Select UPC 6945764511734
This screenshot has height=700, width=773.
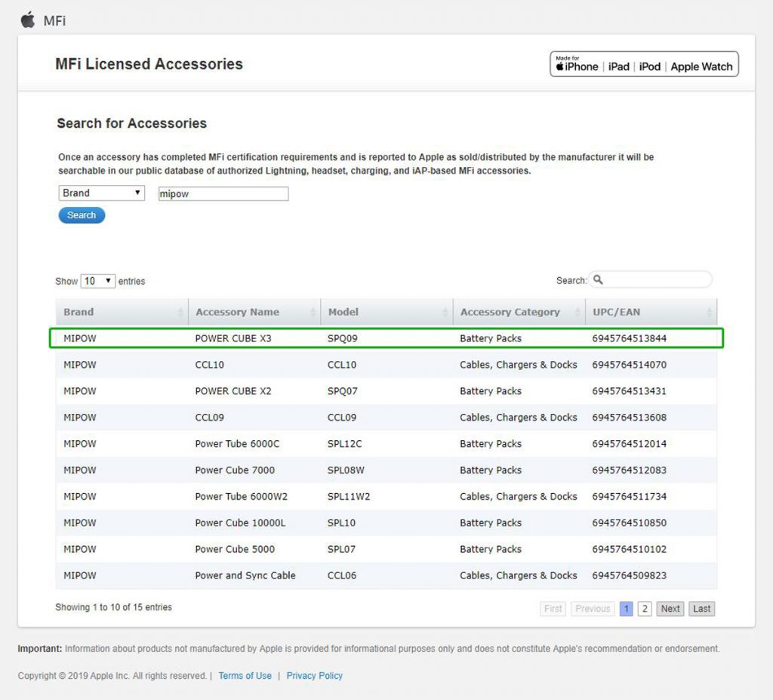coord(629,497)
